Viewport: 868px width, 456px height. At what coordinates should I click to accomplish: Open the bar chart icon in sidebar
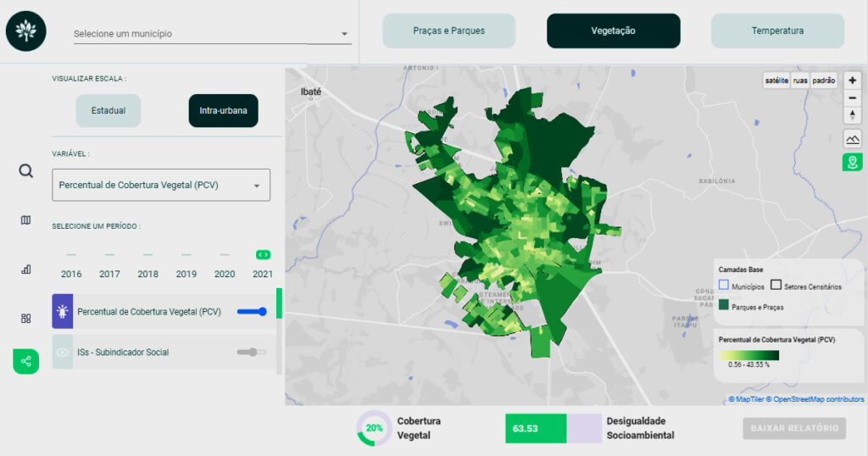click(x=26, y=270)
